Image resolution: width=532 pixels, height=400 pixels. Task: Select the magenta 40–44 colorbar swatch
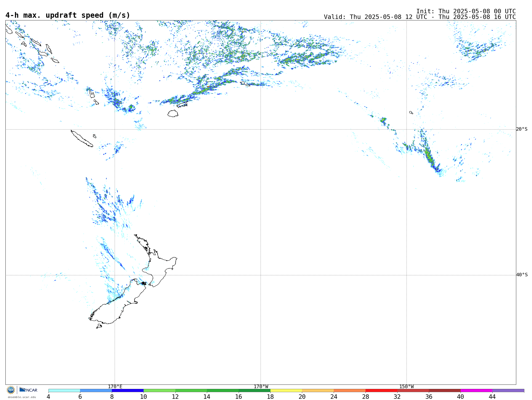[x=476, y=391]
